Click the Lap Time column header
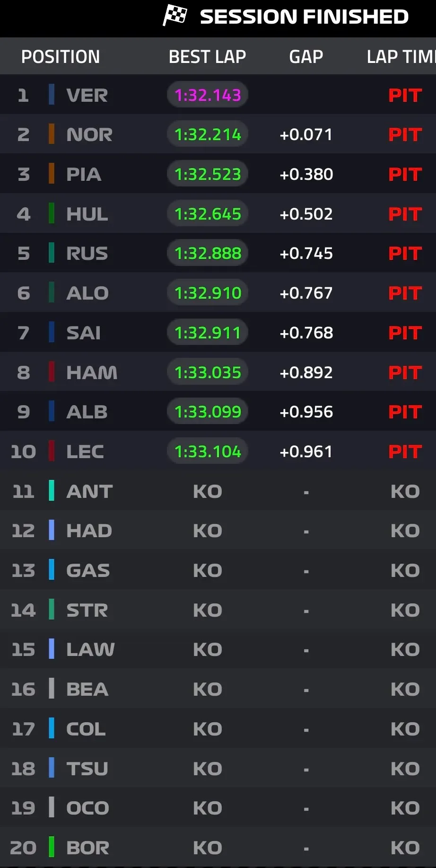 (x=401, y=57)
